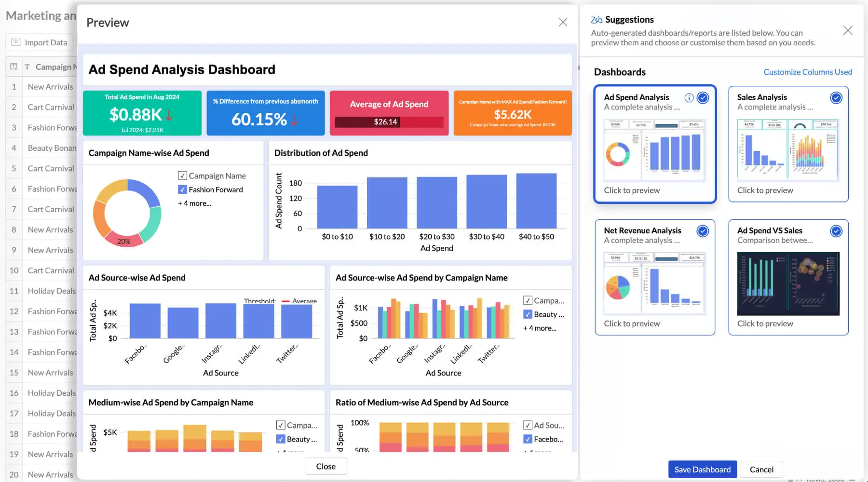Click the Save Dashboard button
Image resolution: width=868 pixels, height=482 pixels.
[702, 469]
